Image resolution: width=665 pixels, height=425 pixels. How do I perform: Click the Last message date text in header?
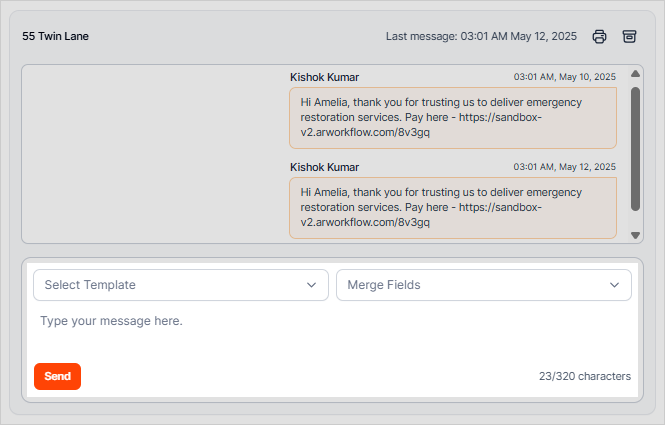click(481, 37)
